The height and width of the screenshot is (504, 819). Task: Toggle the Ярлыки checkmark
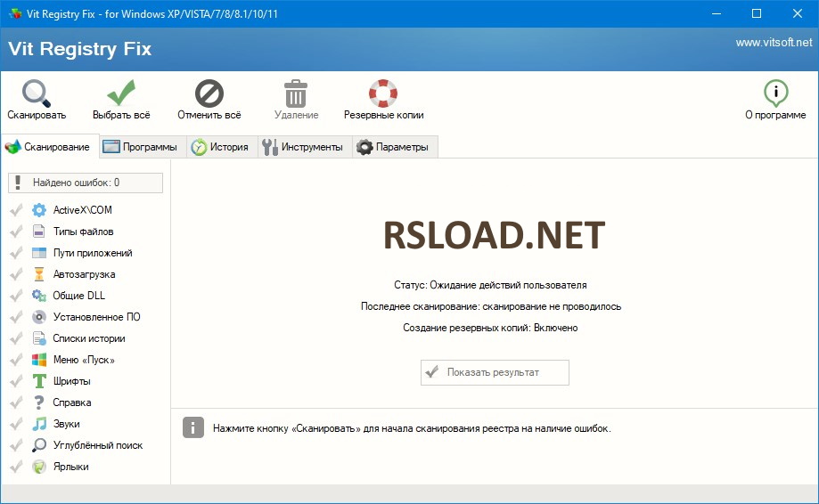click(x=16, y=467)
